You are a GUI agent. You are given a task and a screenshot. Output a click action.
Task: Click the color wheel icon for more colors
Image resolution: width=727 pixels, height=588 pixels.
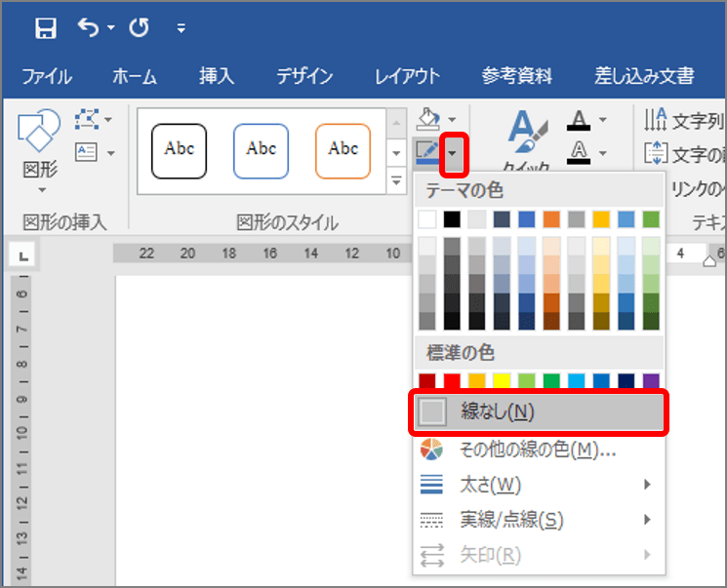pyautogui.click(x=431, y=449)
